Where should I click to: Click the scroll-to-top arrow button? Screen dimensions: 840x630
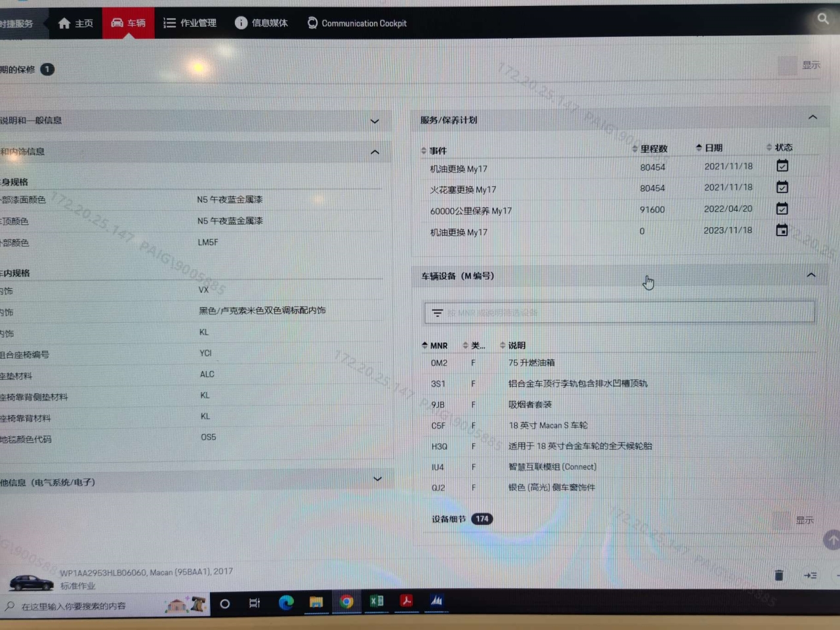coord(832,540)
